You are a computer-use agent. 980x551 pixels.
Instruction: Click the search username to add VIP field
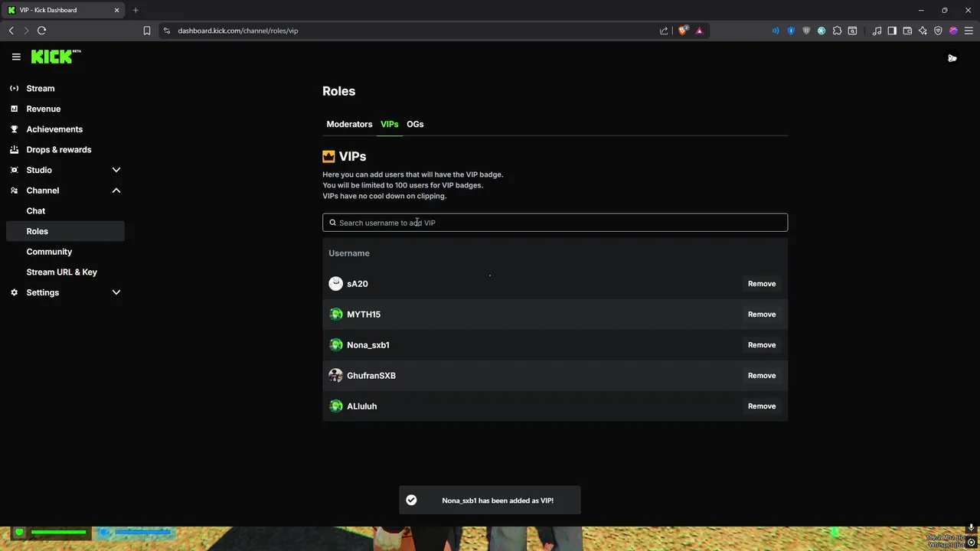(555, 223)
